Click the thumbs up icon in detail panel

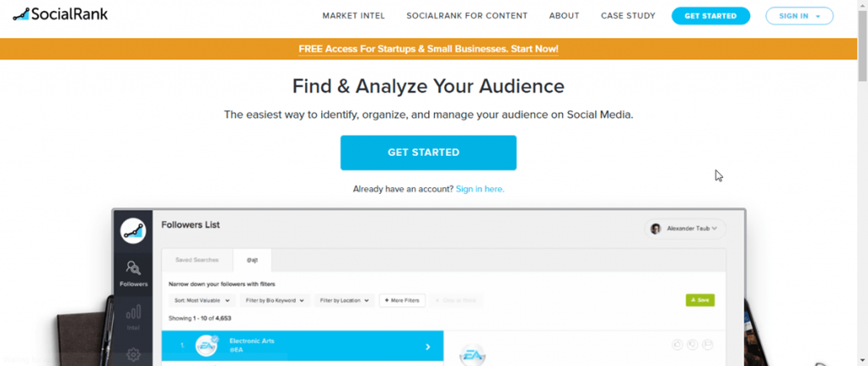point(677,345)
